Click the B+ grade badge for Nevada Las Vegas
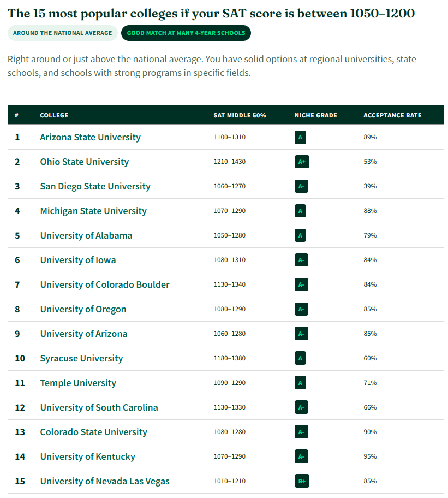Viewport: 448px width, 498px height. tap(302, 481)
